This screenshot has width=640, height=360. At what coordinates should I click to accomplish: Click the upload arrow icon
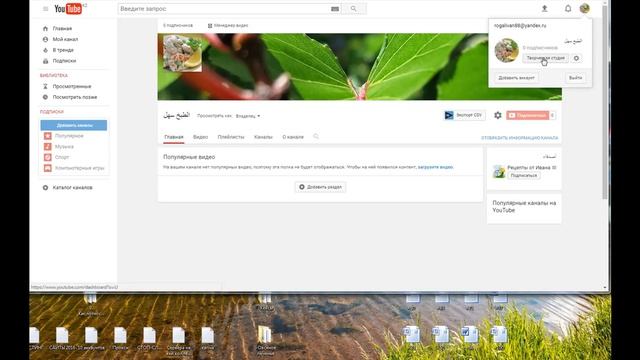[x=544, y=9]
